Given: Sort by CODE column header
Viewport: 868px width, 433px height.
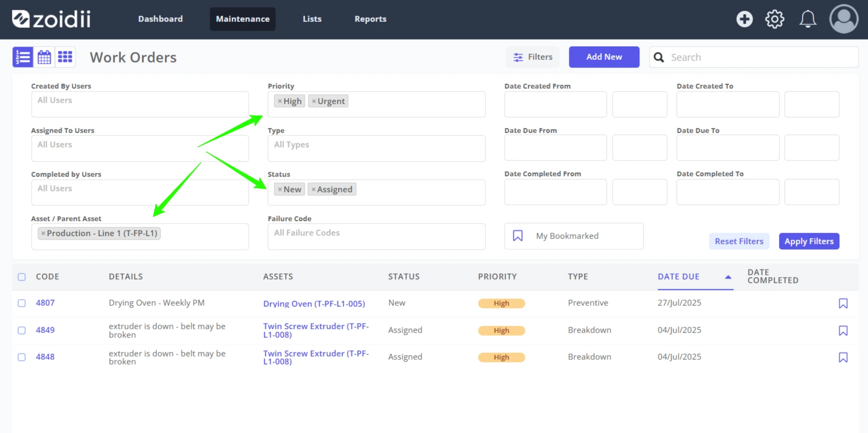Looking at the screenshot, I should click(x=48, y=277).
